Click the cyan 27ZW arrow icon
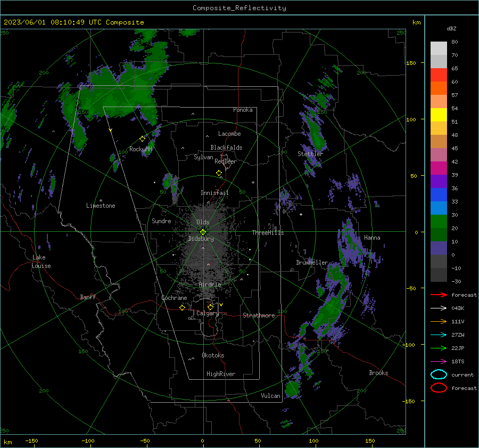The width and height of the screenshot is (479, 448). click(439, 335)
